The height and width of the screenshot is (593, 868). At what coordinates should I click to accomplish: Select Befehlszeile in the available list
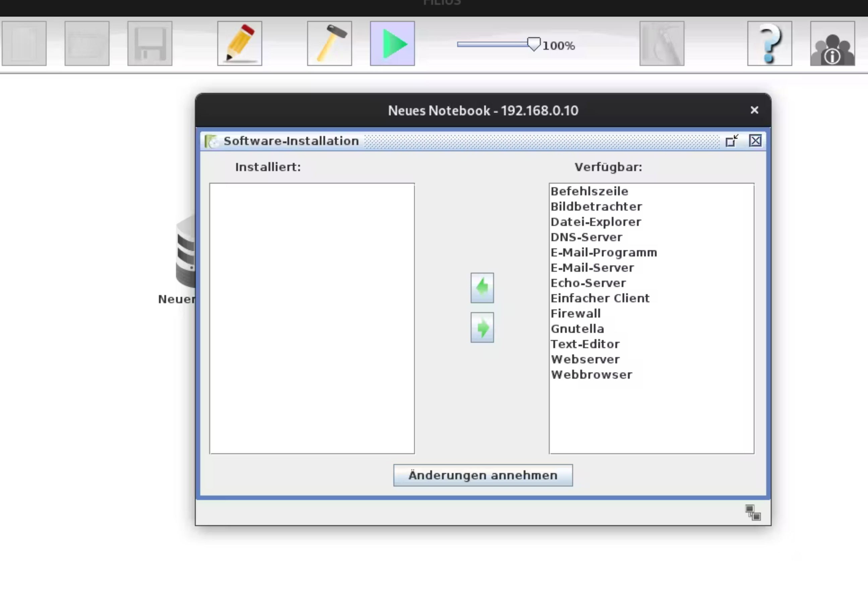[652, 191]
